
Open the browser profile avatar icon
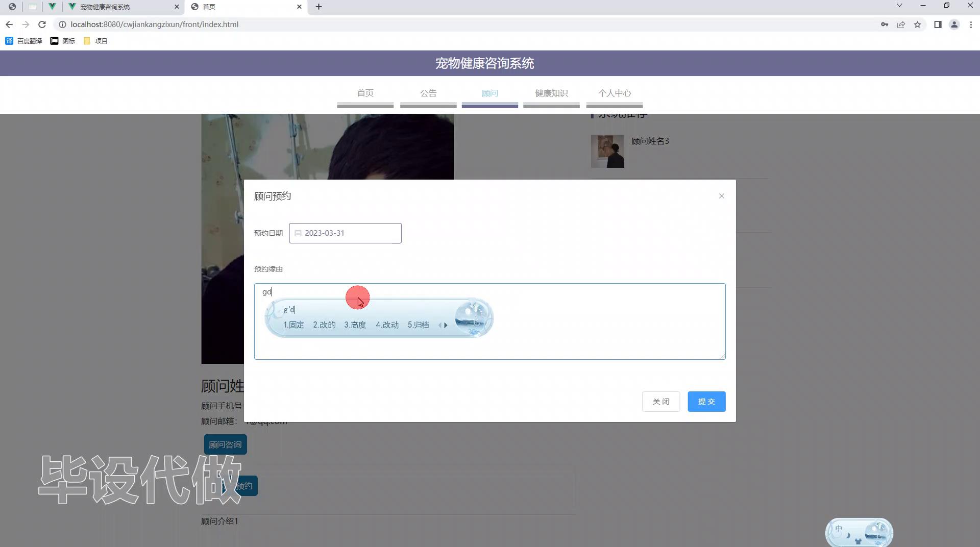(954, 24)
